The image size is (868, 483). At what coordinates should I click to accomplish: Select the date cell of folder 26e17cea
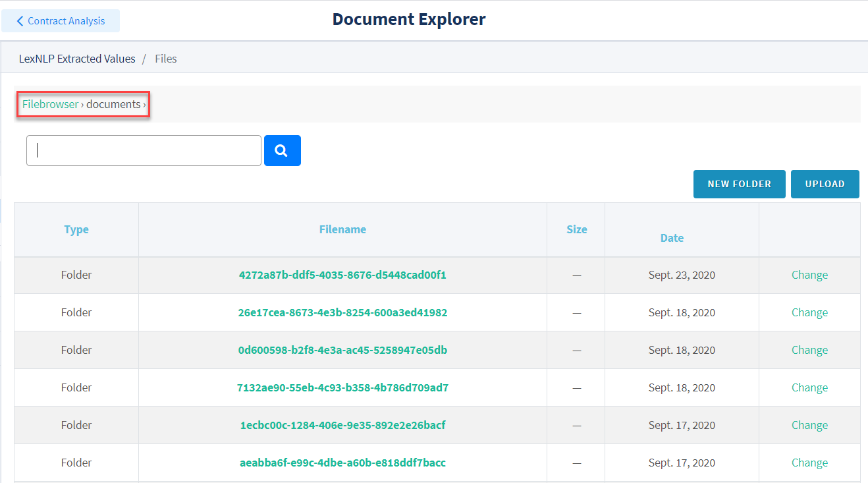[682, 313]
